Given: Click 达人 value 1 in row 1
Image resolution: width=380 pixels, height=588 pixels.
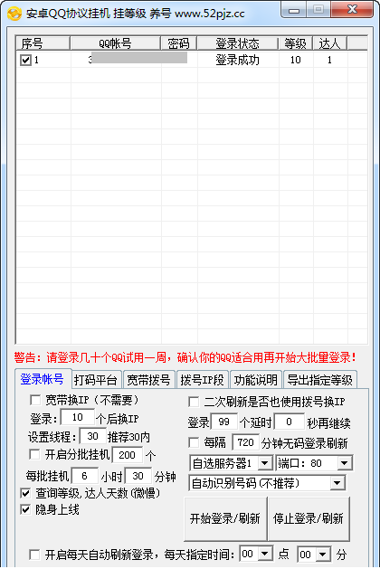Looking at the screenshot, I should coord(329,60).
